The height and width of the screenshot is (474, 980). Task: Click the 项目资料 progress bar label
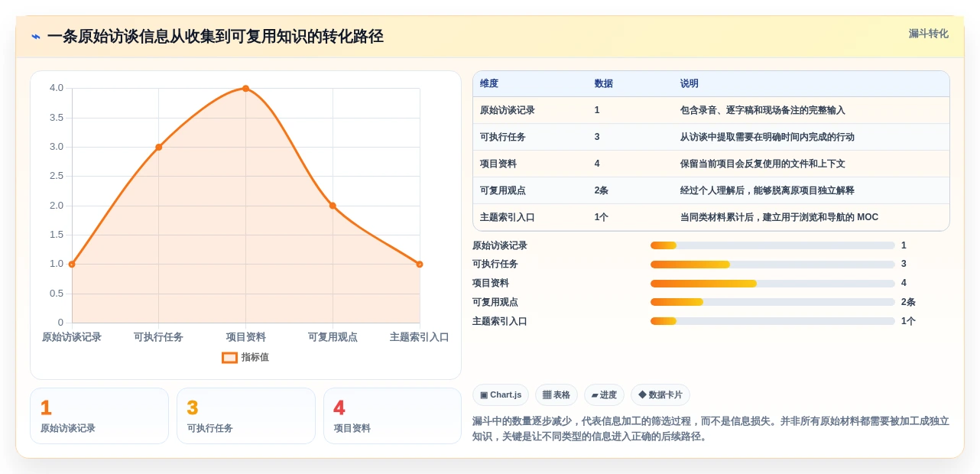(x=491, y=283)
